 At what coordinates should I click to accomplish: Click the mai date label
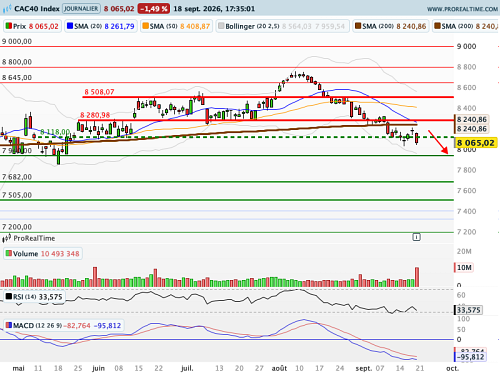(18, 368)
